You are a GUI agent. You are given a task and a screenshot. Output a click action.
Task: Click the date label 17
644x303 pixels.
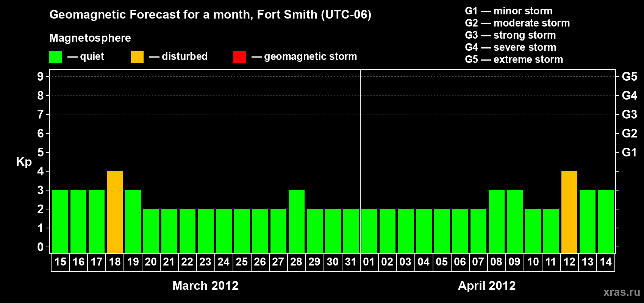pos(97,262)
